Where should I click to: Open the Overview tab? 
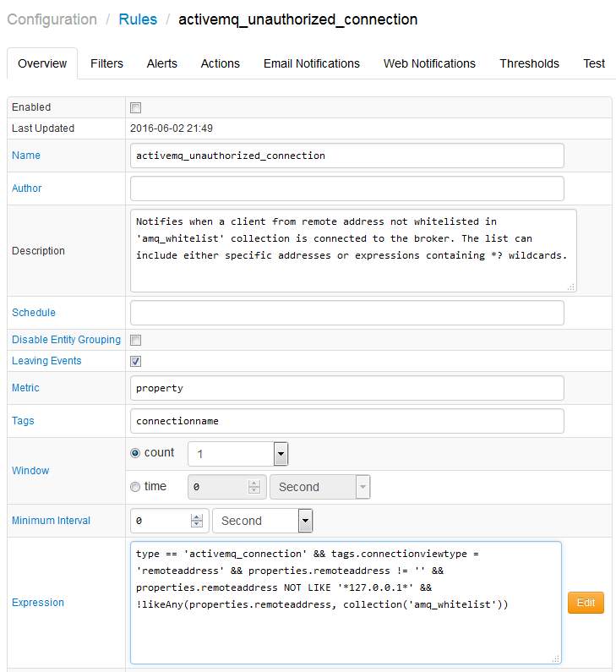(x=42, y=63)
